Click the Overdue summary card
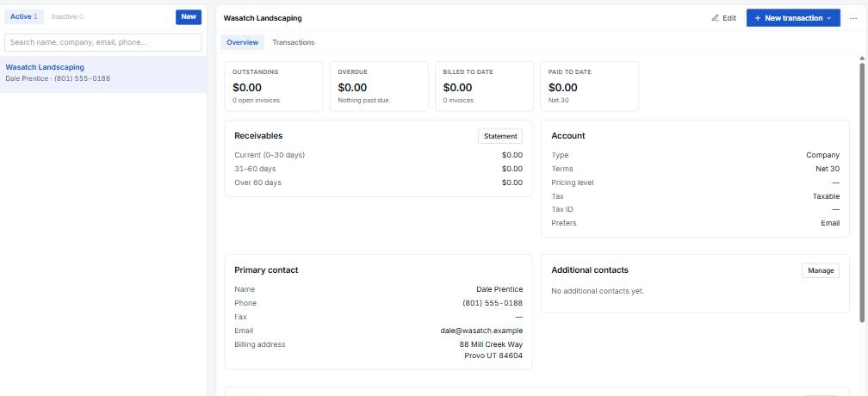The image size is (868, 396). tap(379, 86)
